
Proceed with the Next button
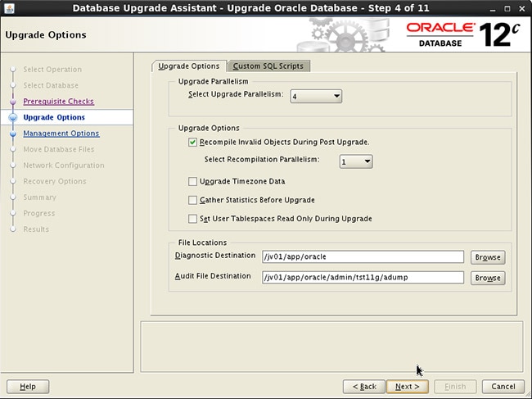[x=407, y=387]
